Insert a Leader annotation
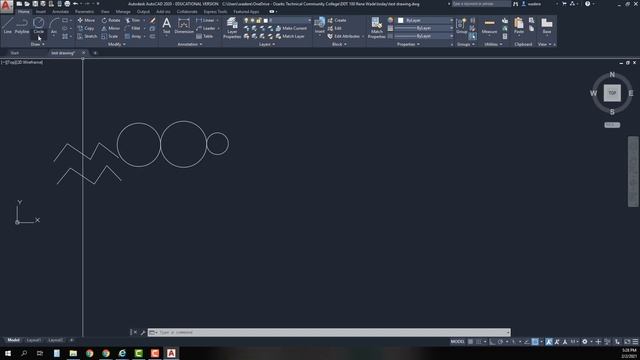This screenshot has height=360, width=640. pos(206,28)
